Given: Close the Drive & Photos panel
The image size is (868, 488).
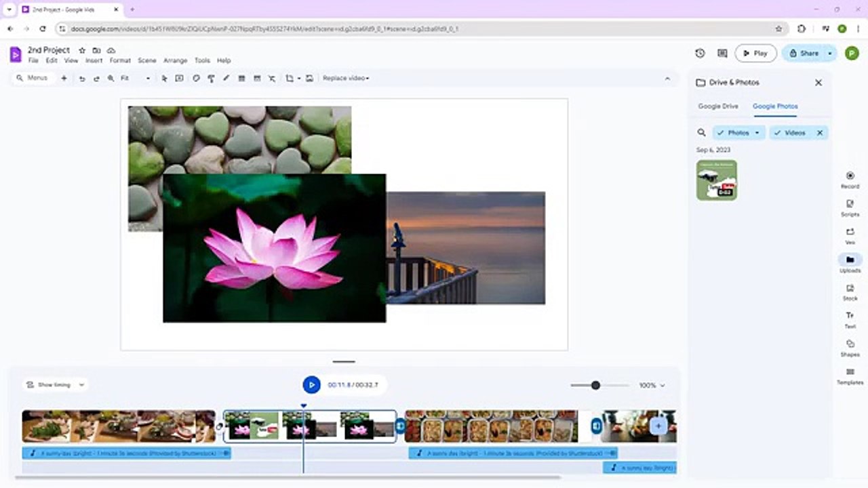Looking at the screenshot, I should pos(818,83).
